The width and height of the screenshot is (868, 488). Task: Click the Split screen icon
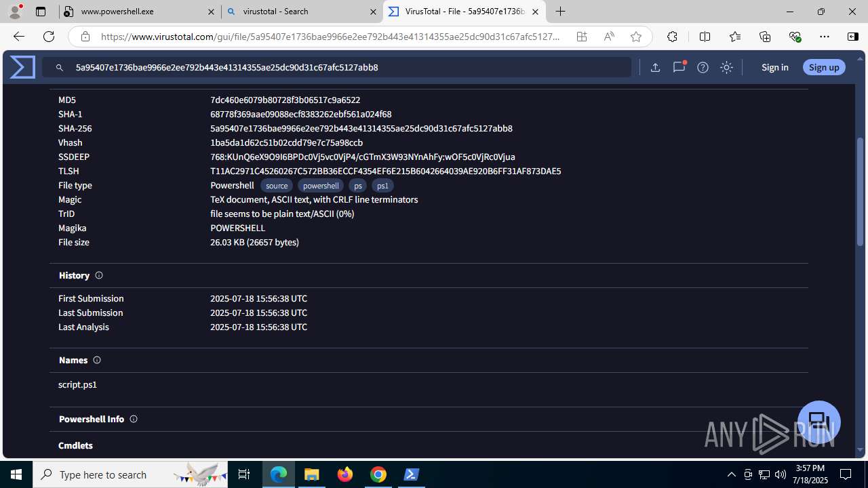coord(705,37)
